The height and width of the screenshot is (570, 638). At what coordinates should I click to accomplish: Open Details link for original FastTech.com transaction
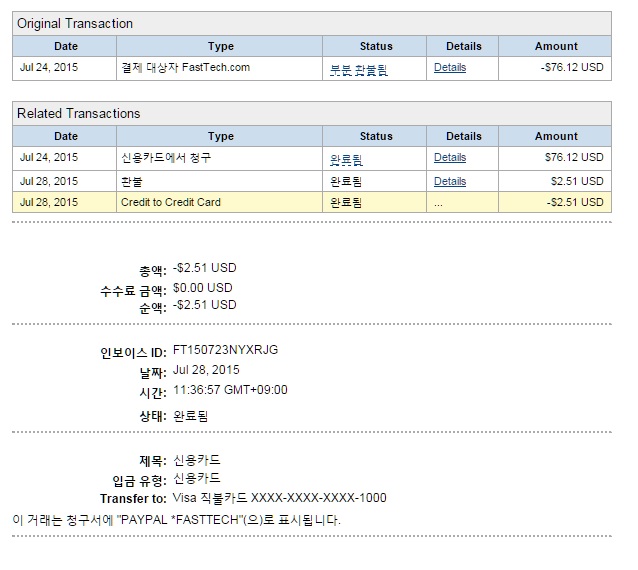(x=450, y=68)
